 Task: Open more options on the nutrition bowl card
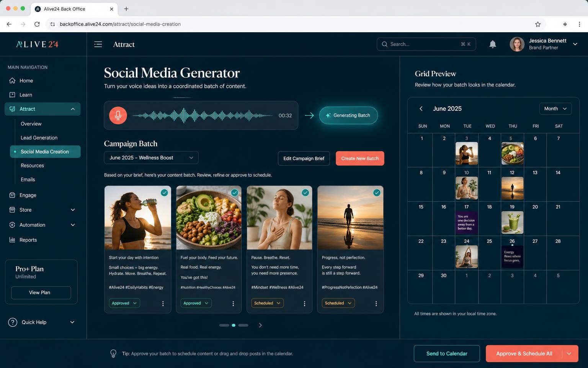(x=233, y=304)
